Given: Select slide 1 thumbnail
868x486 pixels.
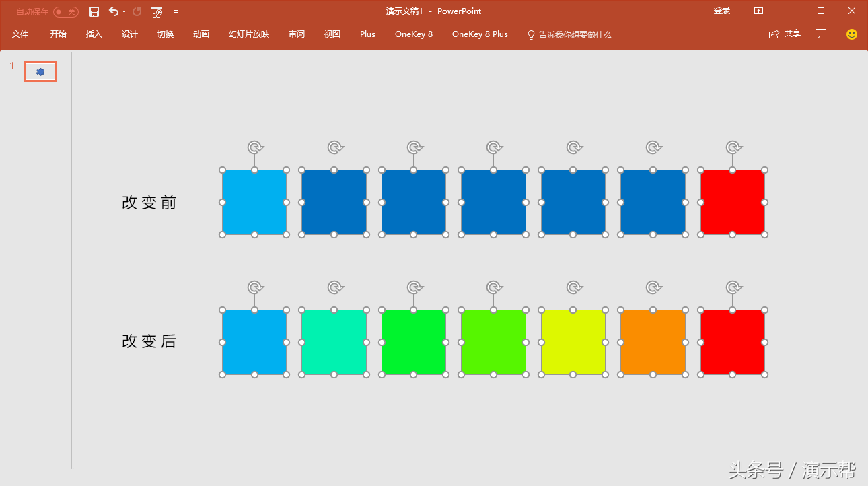Looking at the screenshot, I should 40,71.
